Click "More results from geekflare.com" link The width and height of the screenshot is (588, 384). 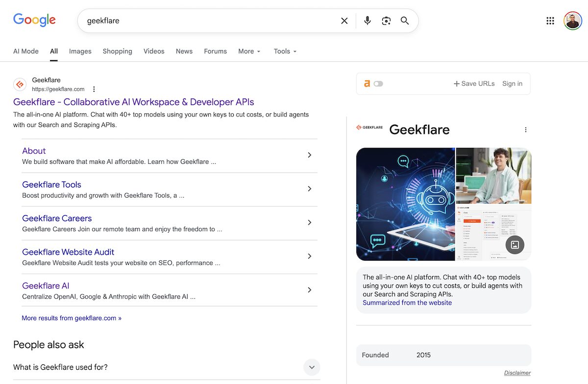72,318
